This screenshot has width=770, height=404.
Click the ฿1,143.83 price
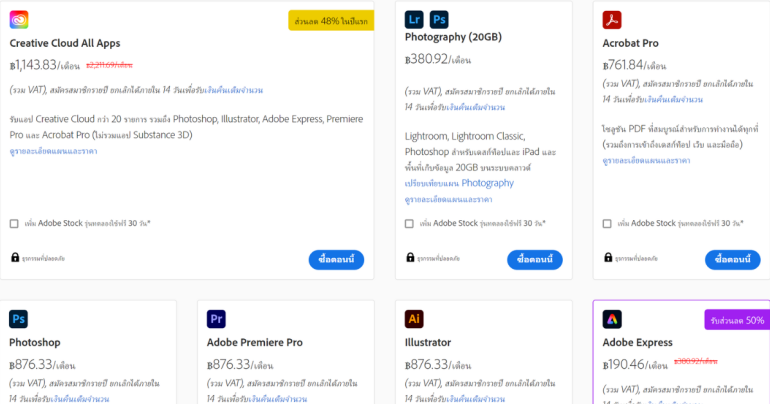point(45,65)
